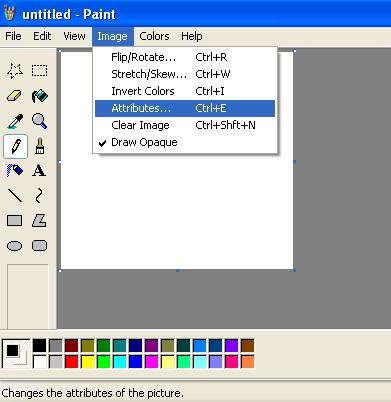Choose the lime green color swatch
Screen dimensions: 391x402
104,362
